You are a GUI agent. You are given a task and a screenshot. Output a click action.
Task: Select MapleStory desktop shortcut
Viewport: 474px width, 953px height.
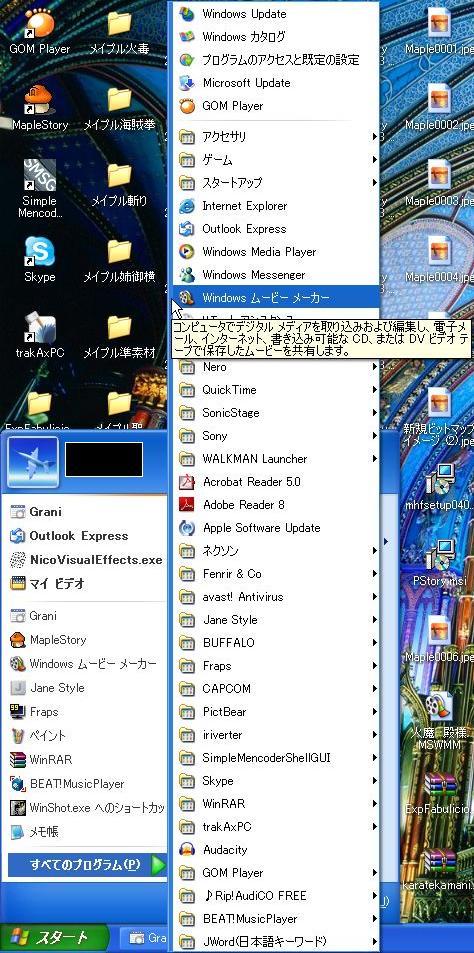[40, 108]
